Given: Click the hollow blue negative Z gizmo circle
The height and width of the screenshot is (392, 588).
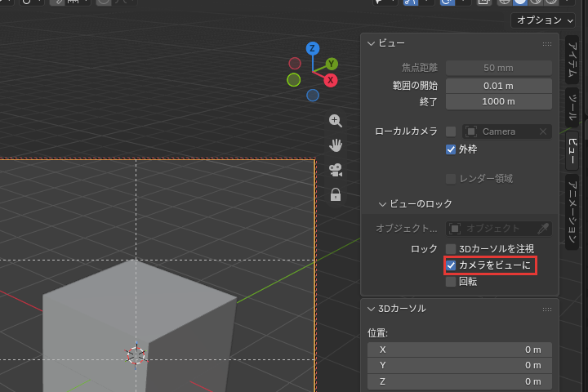Looking at the screenshot, I should pos(312,96).
